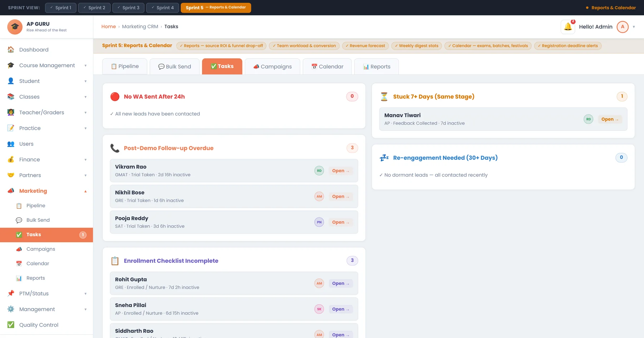Click RD assignee badge on Vikram Rao

319,171
